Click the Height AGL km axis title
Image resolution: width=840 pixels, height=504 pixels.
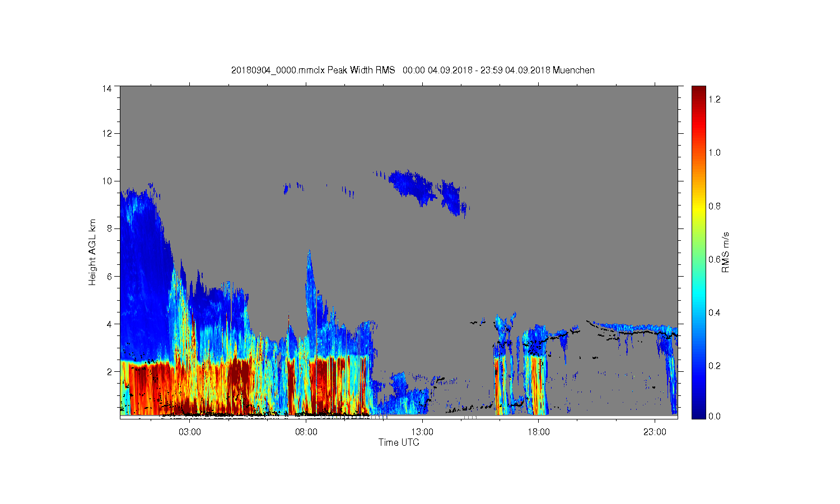pyautogui.click(x=92, y=252)
